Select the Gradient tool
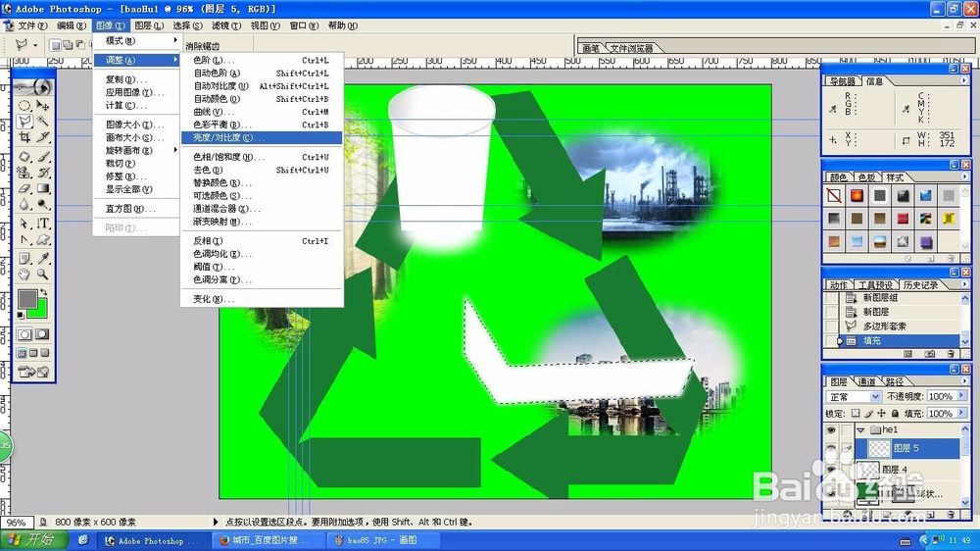The image size is (980, 551). coord(42,187)
